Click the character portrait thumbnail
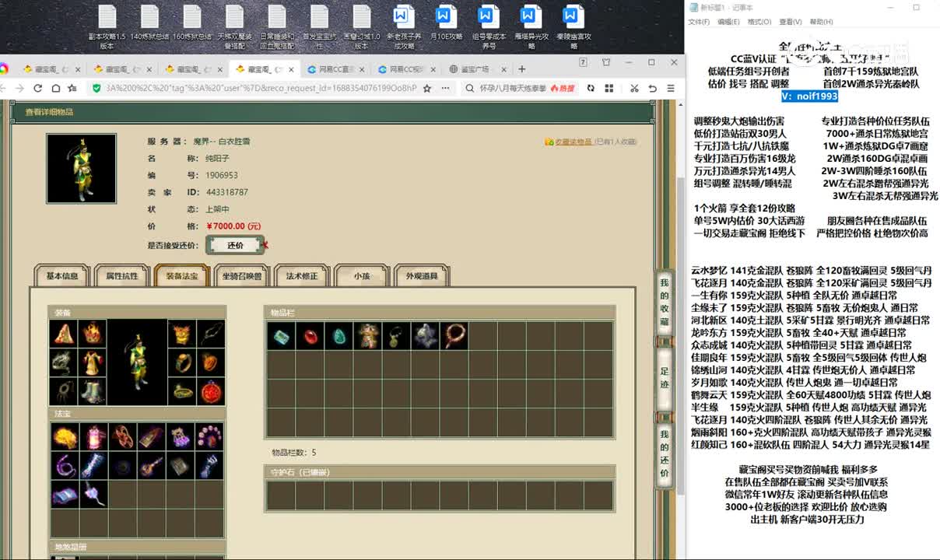Image resolution: width=940 pixels, height=560 pixels. [81, 169]
